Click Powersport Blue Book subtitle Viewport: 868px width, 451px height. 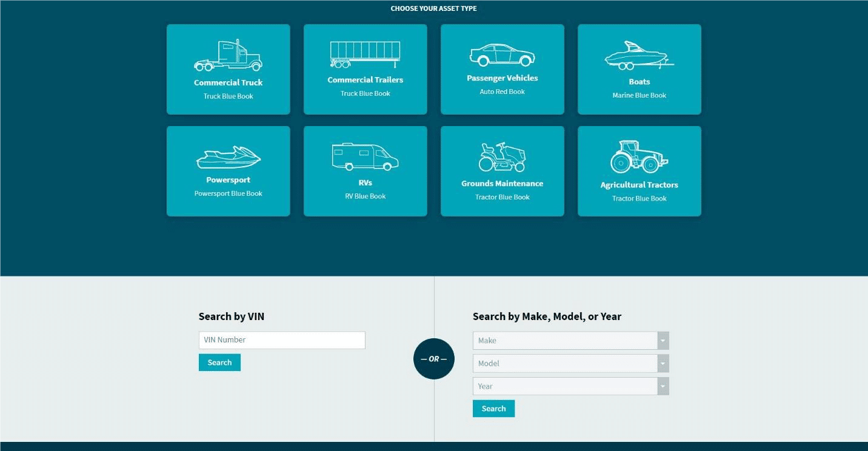[x=229, y=193]
